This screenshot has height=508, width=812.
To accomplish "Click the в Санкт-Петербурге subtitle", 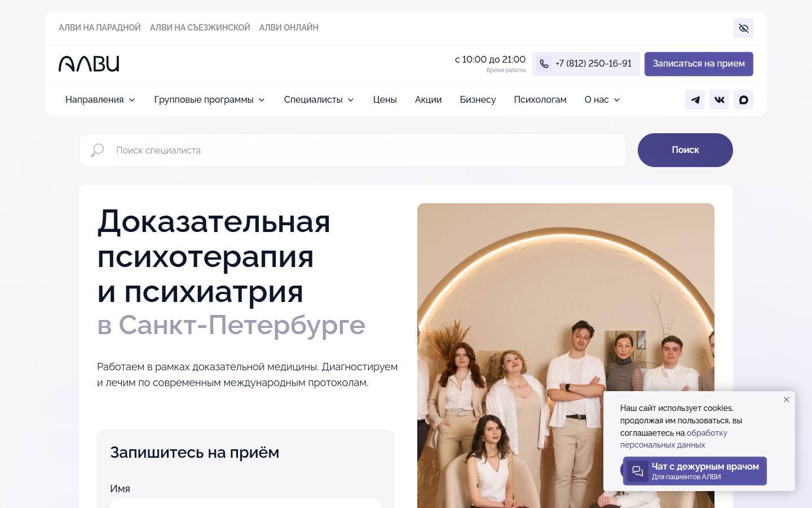I will (x=231, y=325).
